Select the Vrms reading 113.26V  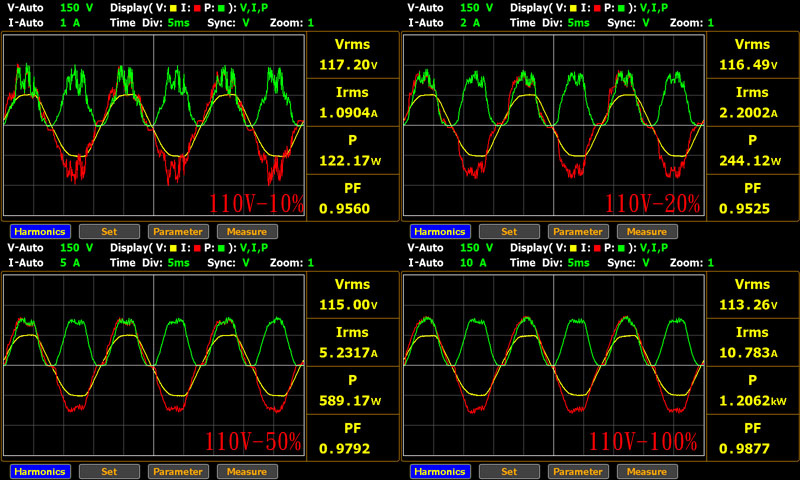pyautogui.click(x=748, y=305)
